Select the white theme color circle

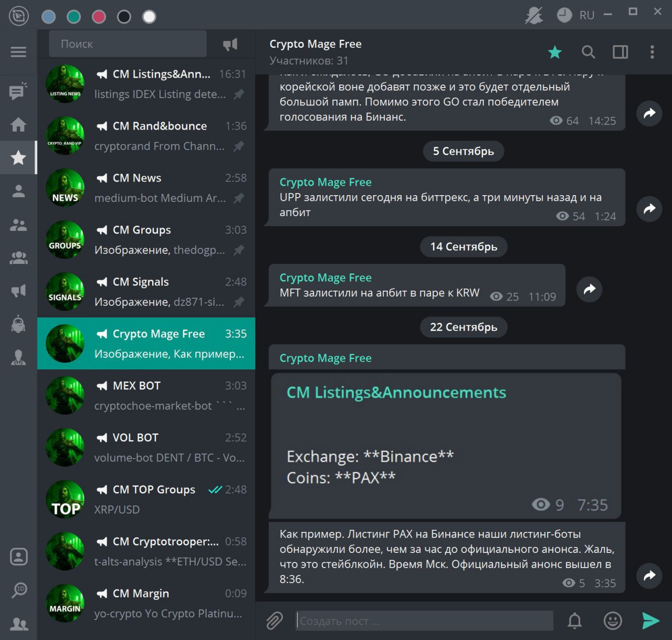(x=150, y=17)
